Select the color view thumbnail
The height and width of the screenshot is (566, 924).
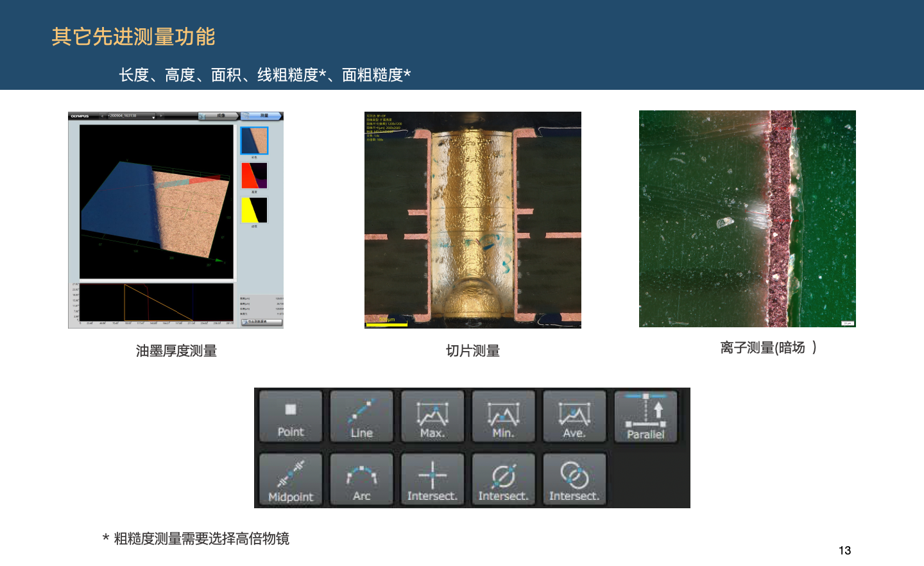tap(254, 141)
